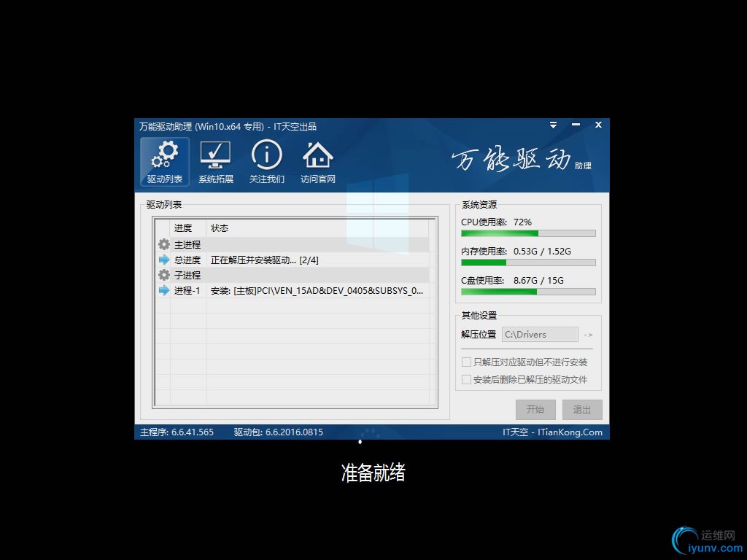Click the CPU使用率 progress bar
Viewport: 747px width, 560px height.
pos(528,233)
